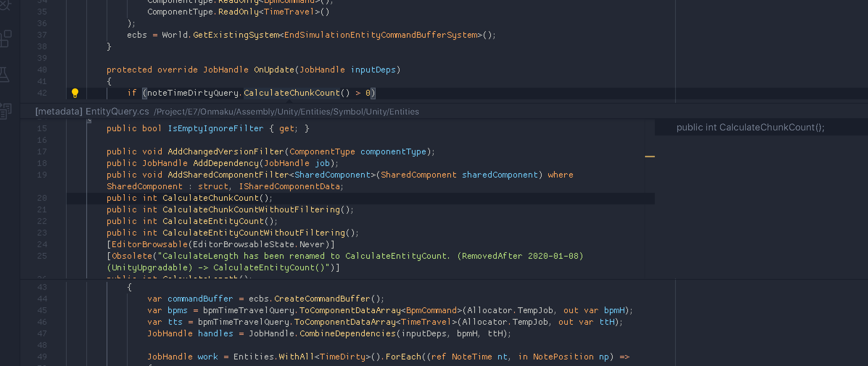Click line number 20 in the peek view gutter
The image size is (868, 366).
tap(42, 198)
